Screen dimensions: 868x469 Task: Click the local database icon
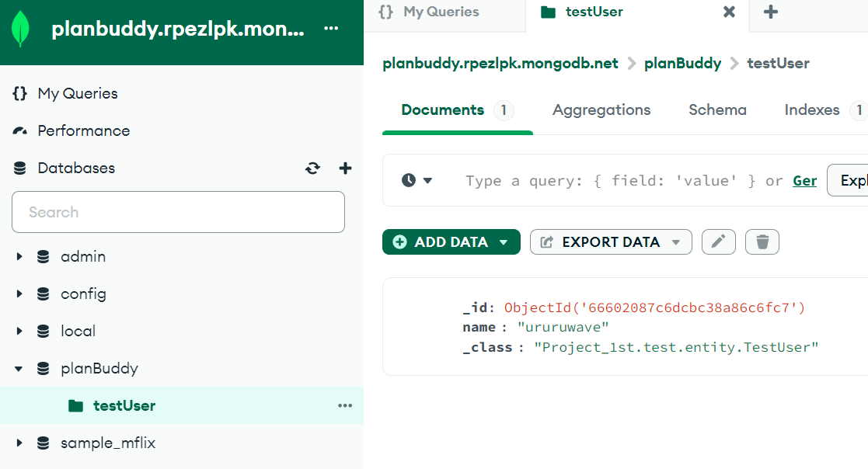point(44,332)
